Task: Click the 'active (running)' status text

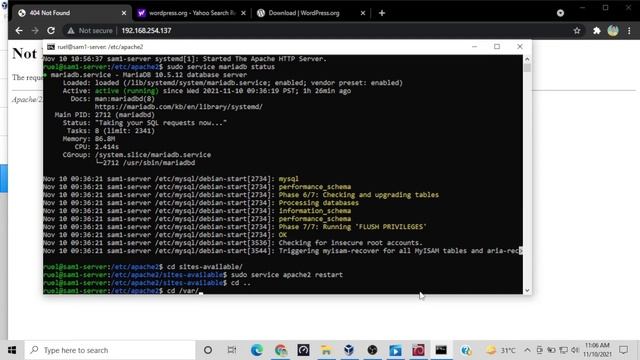Action: click(127, 91)
